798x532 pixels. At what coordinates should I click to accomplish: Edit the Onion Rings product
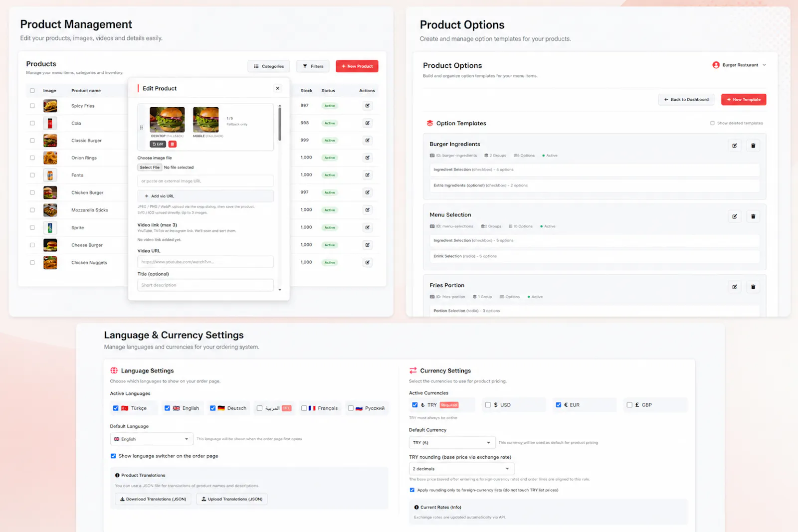(368, 158)
